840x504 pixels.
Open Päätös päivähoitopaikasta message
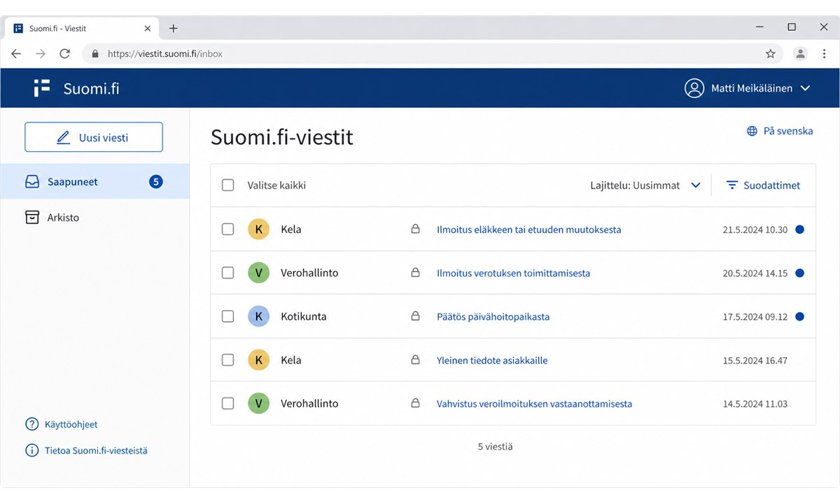[493, 316]
